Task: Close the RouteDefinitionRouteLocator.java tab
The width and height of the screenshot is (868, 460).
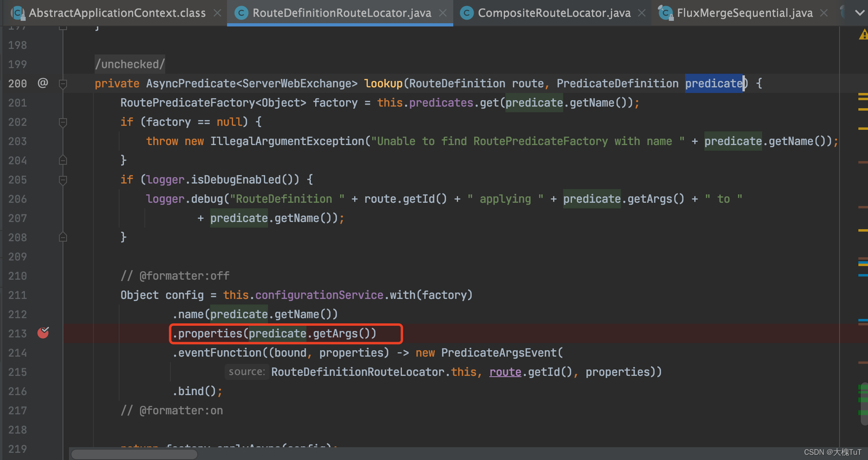Action: pos(443,13)
